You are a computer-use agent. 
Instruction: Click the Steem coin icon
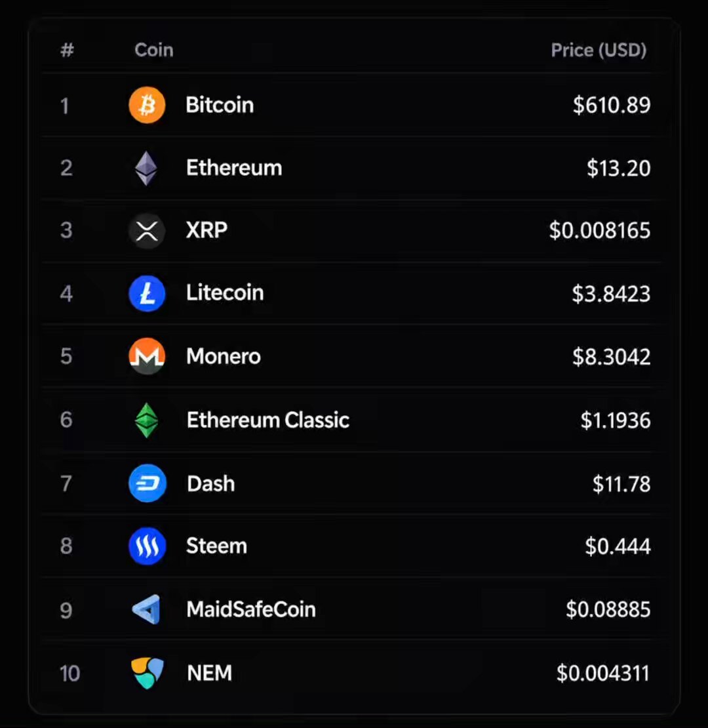pos(147,546)
